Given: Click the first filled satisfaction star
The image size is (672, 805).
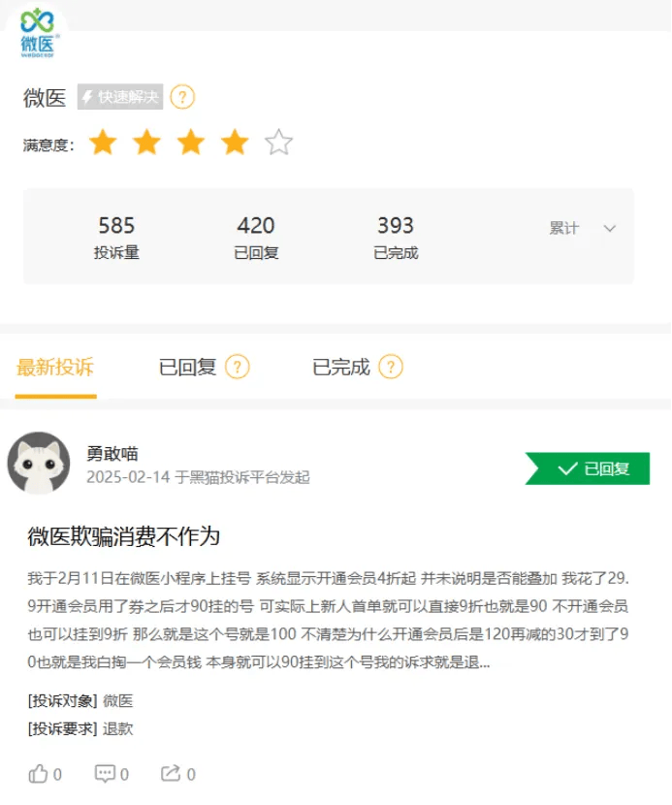Looking at the screenshot, I should point(103,143).
